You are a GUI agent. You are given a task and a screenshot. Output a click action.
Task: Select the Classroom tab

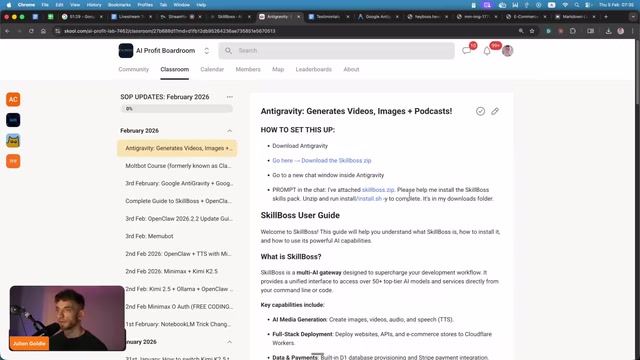coord(174,69)
